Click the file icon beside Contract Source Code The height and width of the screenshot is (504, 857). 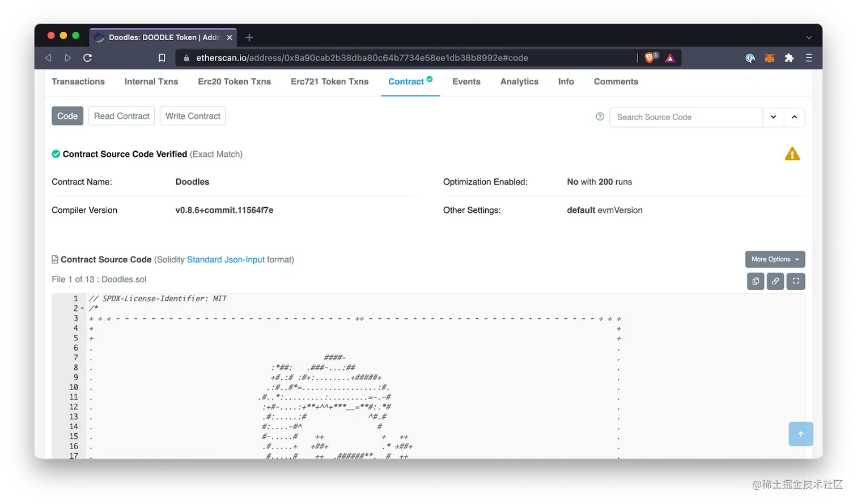pos(55,259)
